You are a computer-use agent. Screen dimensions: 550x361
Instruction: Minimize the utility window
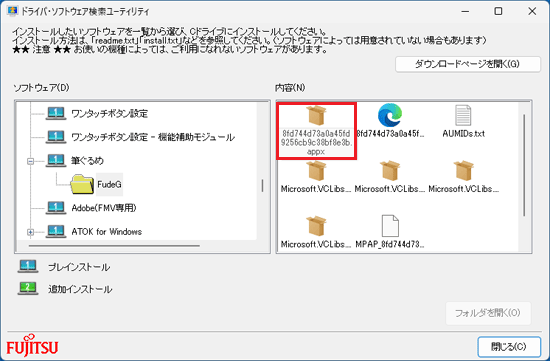pyautogui.click(x=465, y=11)
